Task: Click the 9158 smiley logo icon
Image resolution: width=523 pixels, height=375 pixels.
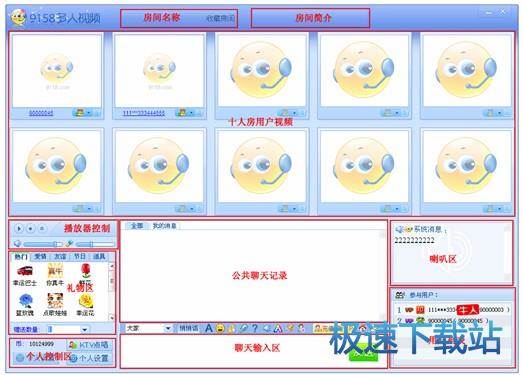Action: pyautogui.click(x=18, y=18)
